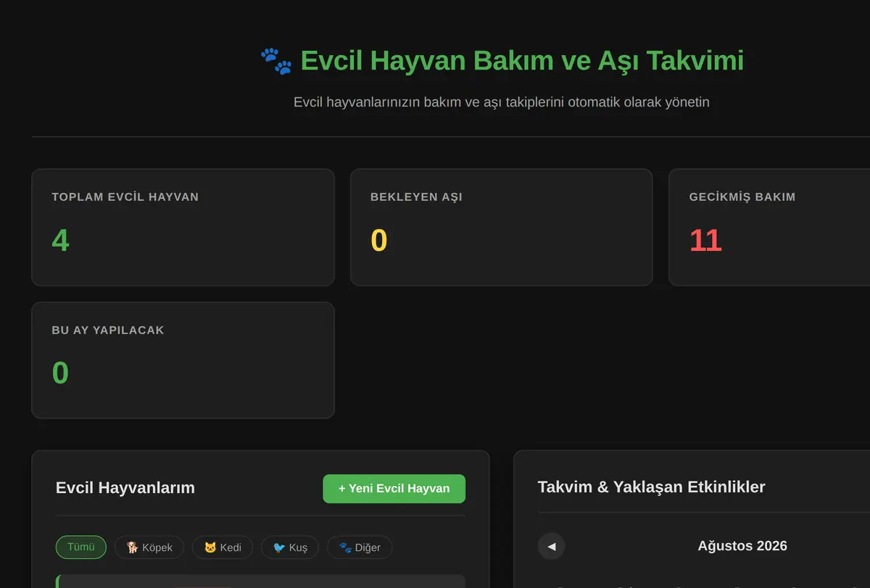Filter pets by Köpek

pos(149,547)
